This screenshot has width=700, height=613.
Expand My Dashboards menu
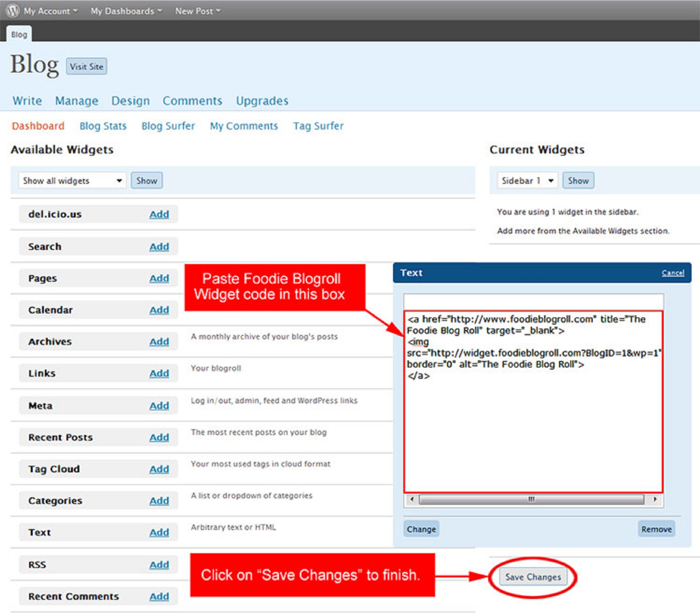[126, 11]
